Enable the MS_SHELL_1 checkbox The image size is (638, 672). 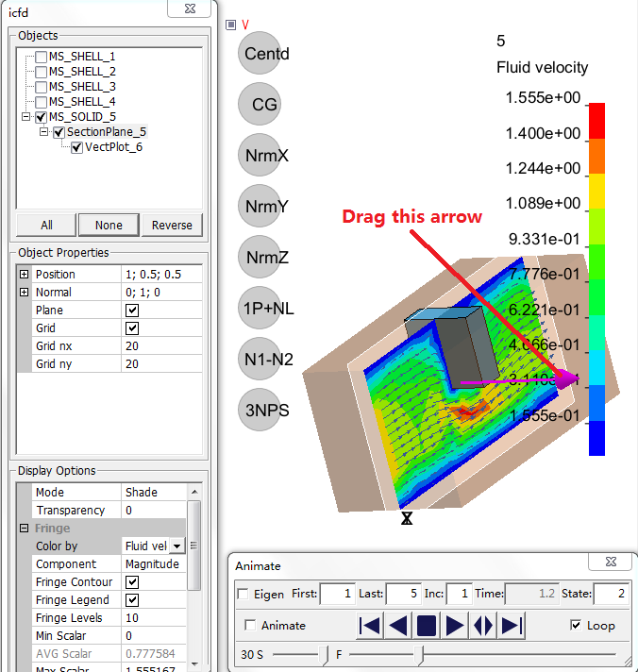point(41,57)
